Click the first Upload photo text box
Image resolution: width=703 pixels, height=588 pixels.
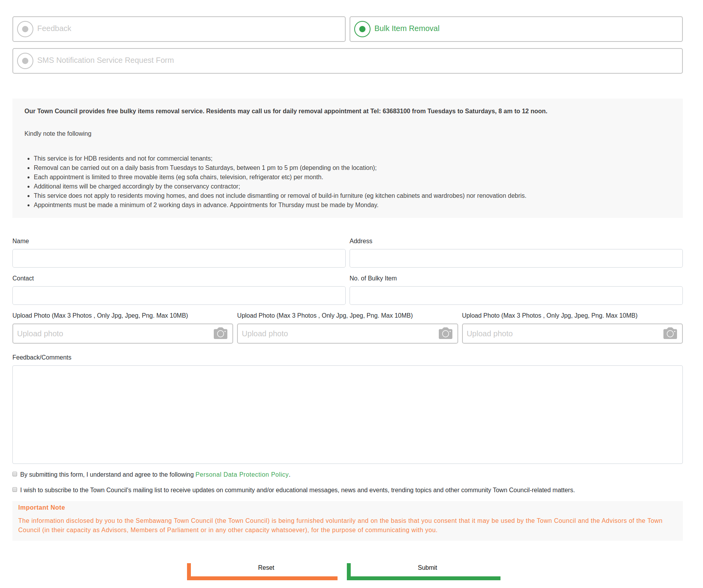point(113,334)
